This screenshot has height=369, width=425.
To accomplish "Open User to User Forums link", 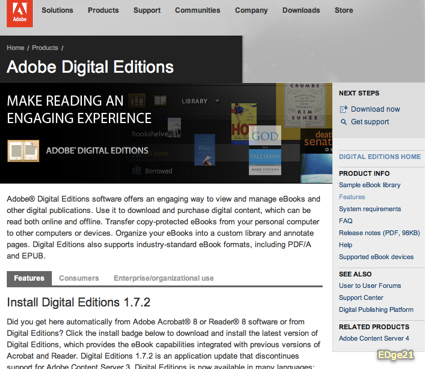I will (x=370, y=286).
